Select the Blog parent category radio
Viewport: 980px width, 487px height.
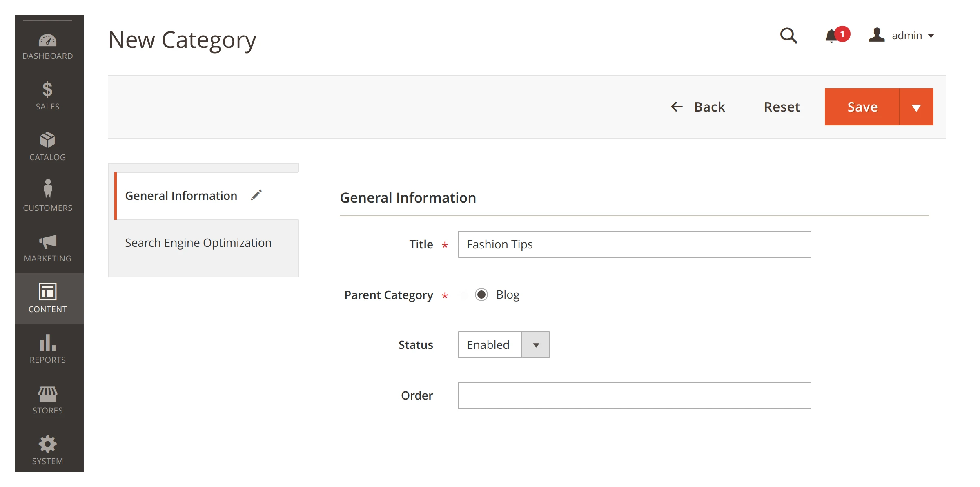(x=481, y=295)
